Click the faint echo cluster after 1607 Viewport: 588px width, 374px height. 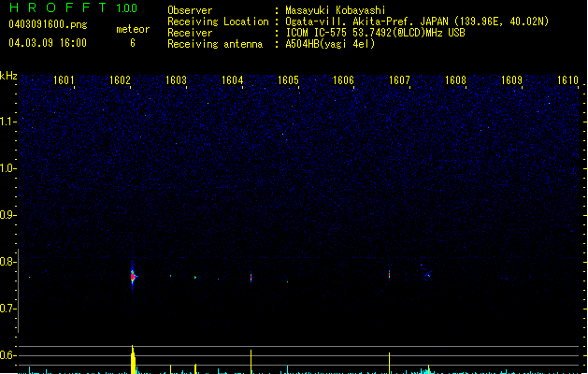pyautogui.click(x=427, y=272)
